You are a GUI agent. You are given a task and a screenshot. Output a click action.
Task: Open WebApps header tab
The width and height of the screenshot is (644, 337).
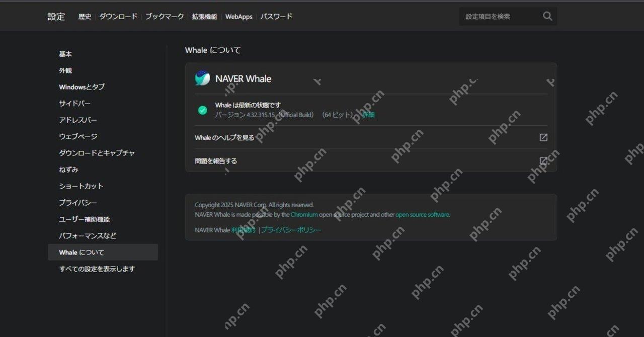238,17
